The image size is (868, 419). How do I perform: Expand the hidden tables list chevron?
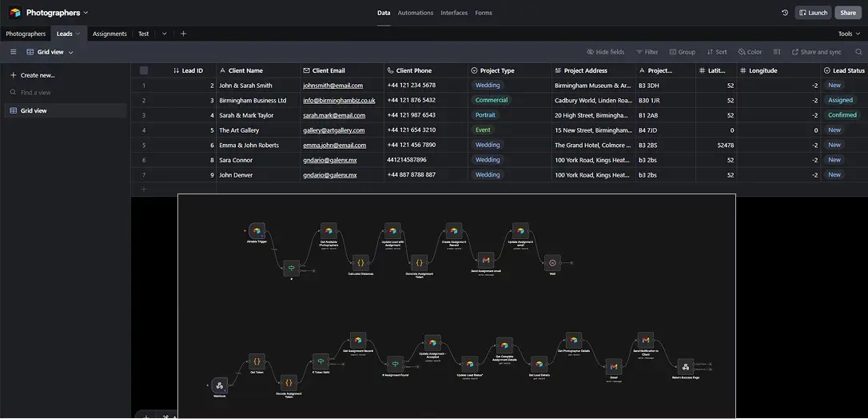(165, 34)
